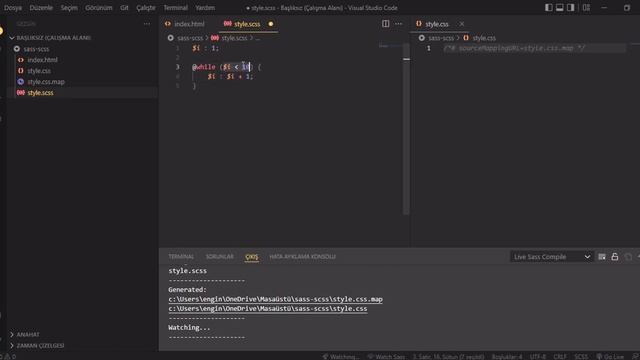640x360 pixels.
Task: Click Watch Sass in the status bar
Action: pyautogui.click(x=387, y=357)
